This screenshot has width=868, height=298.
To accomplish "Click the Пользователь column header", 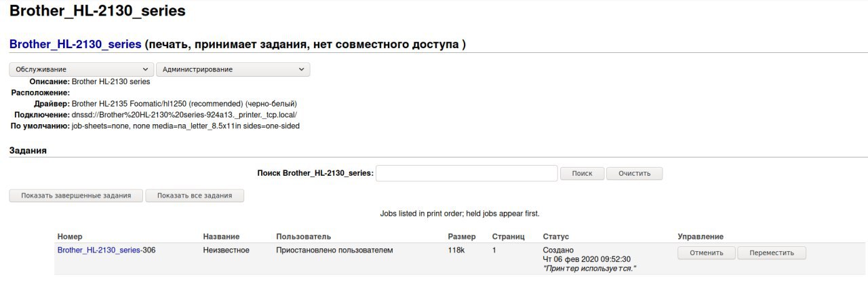I will tap(303, 237).
